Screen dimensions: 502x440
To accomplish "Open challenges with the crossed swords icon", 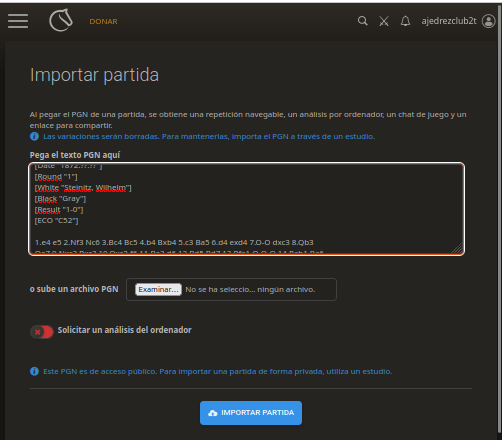I will click(x=384, y=21).
